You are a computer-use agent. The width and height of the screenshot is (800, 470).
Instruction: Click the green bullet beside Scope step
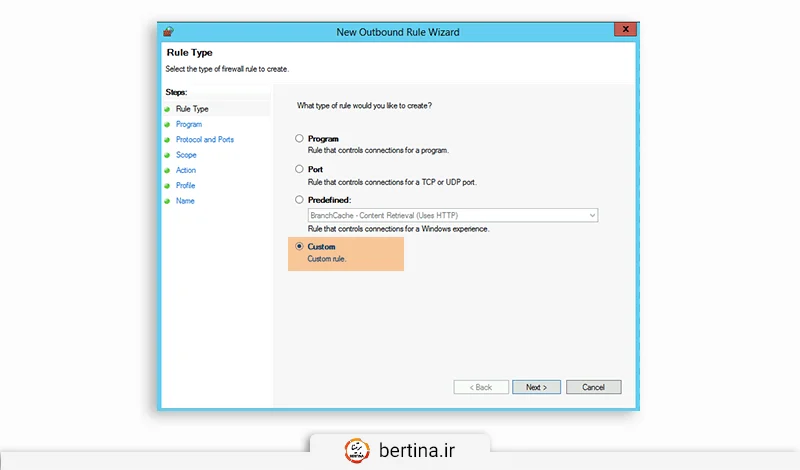tap(167, 155)
